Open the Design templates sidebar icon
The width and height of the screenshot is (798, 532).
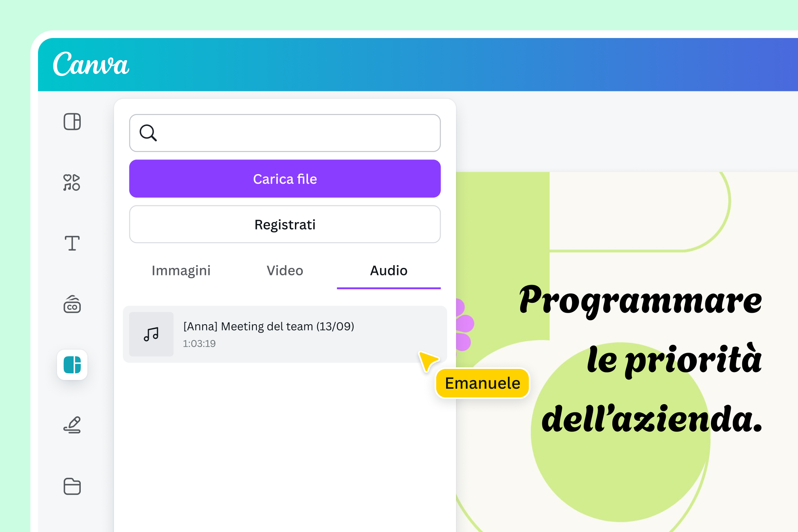click(x=72, y=122)
